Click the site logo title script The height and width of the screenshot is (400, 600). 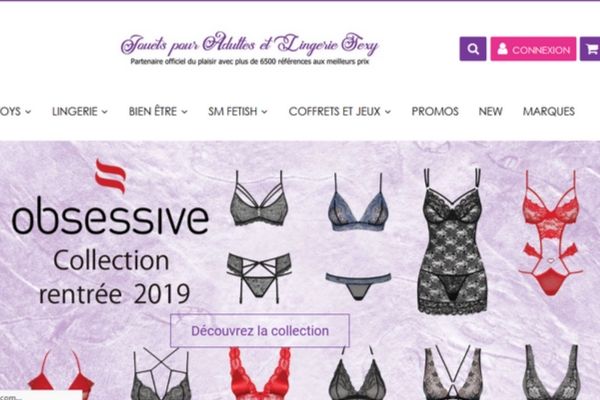coord(249,44)
